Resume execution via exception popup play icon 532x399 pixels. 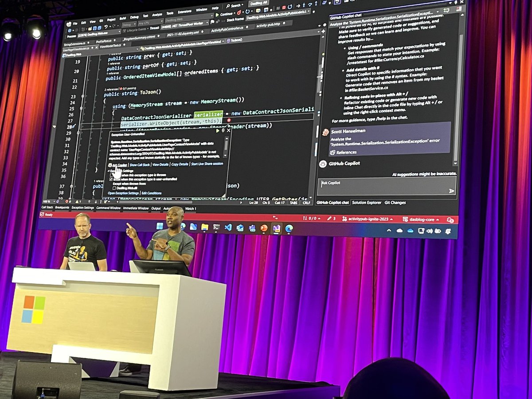[218, 131]
